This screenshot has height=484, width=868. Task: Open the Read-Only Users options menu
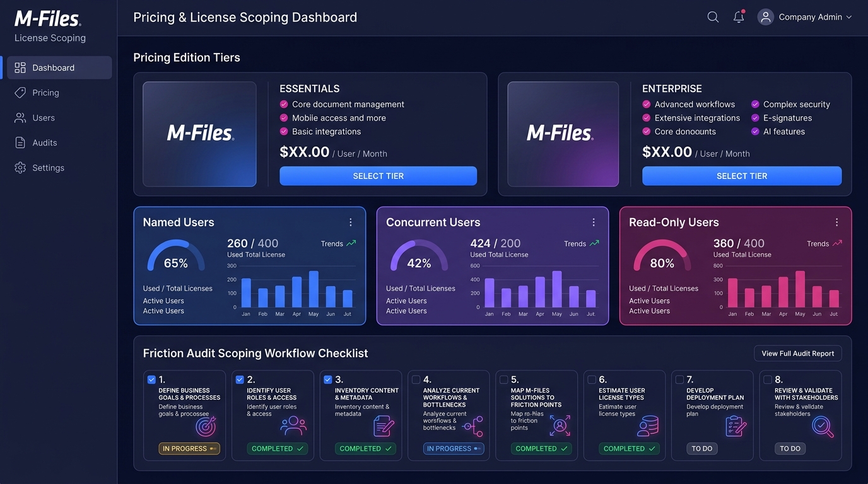pyautogui.click(x=836, y=222)
